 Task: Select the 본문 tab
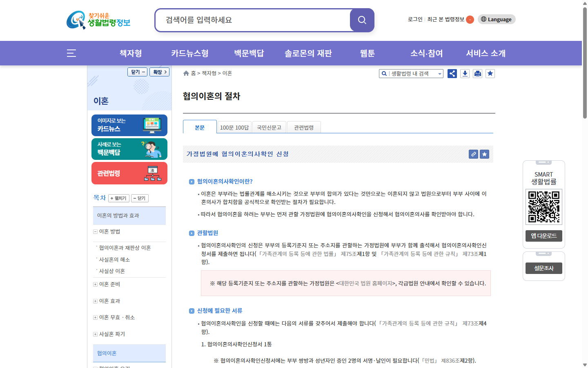click(200, 127)
